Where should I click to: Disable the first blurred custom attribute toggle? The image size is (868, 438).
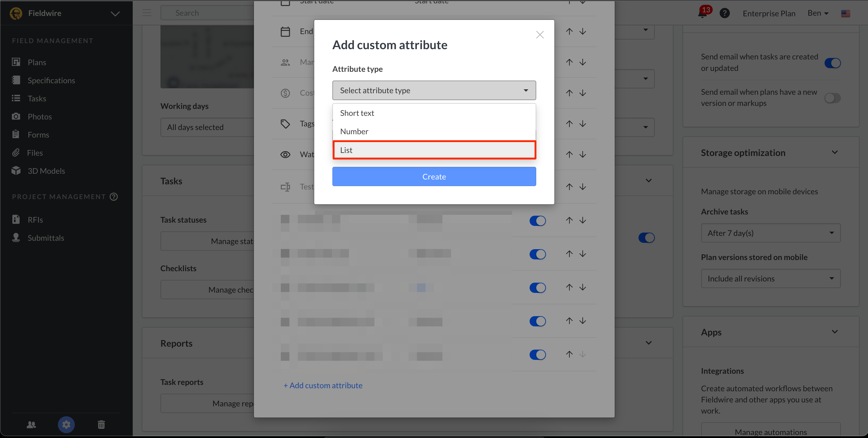click(537, 221)
